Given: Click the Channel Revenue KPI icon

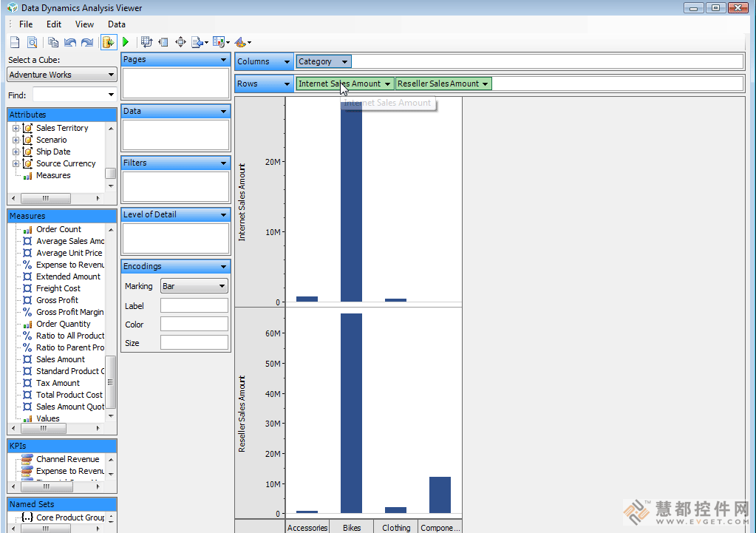Looking at the screenshot, I should (x=27, y=459).
